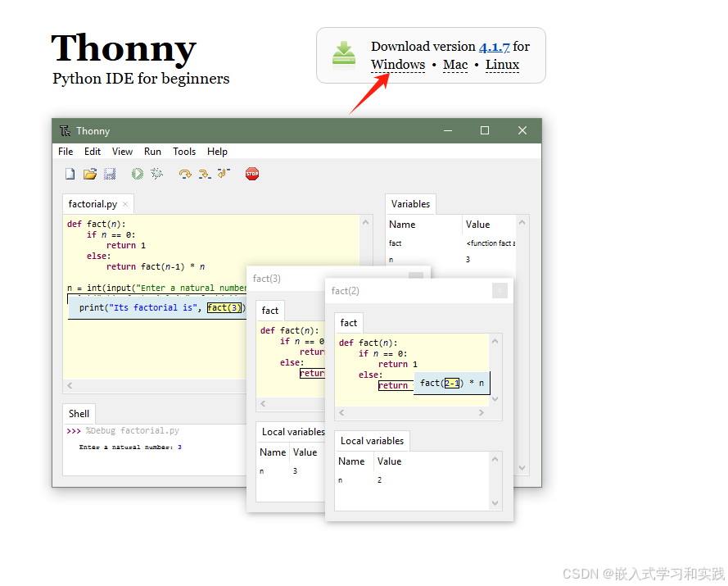728x586 pixels.
Task: Click fact(2) horizontal scroll right arrow
Action: tap(482, 413)
